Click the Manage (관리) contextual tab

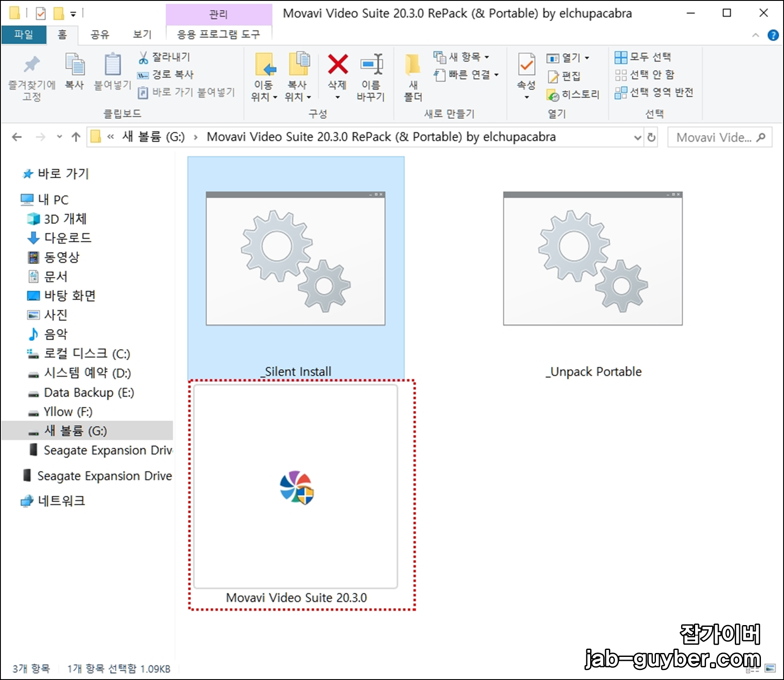click(x=219, y=14)
